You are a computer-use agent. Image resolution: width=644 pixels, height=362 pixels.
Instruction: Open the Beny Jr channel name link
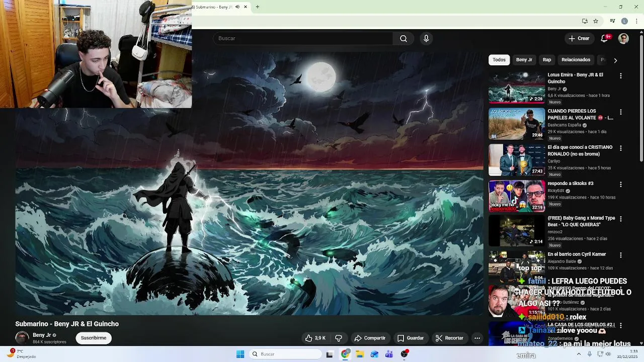[x=42, y=335]
